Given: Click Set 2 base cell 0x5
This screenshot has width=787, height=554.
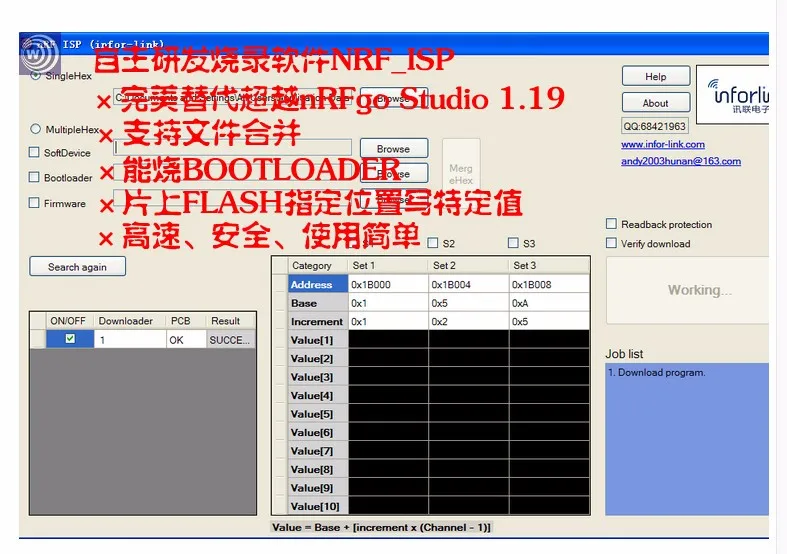Looking at the screenshot, I should click(x=468, y=303).
